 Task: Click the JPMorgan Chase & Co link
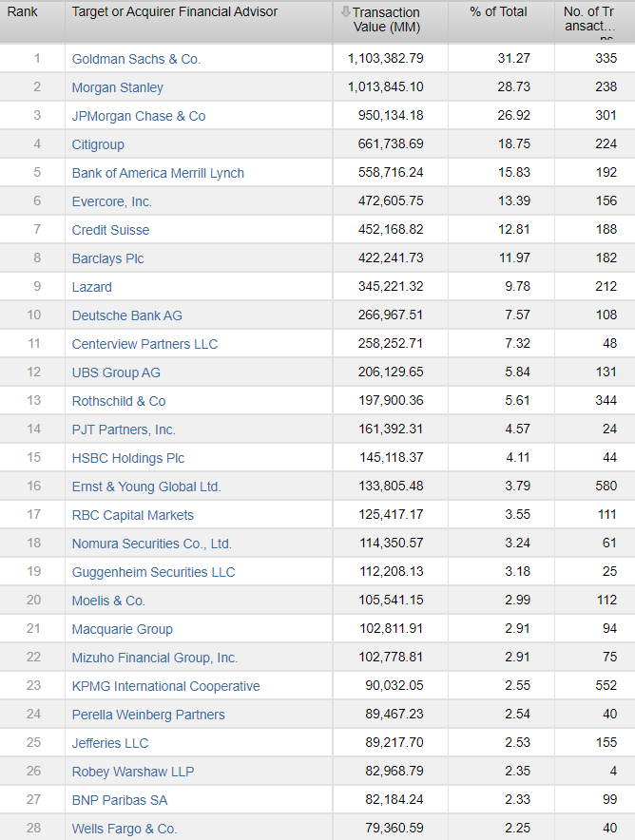pos(139,116)
